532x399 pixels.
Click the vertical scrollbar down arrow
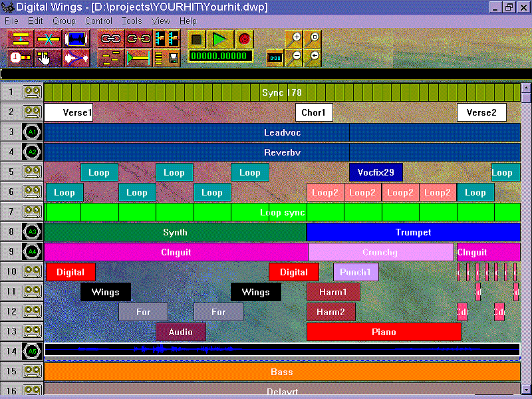click(x=525, y=389)
